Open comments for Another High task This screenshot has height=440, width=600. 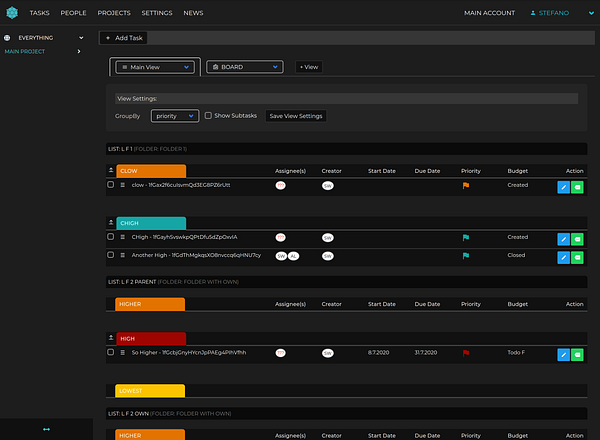pos(577,257)
